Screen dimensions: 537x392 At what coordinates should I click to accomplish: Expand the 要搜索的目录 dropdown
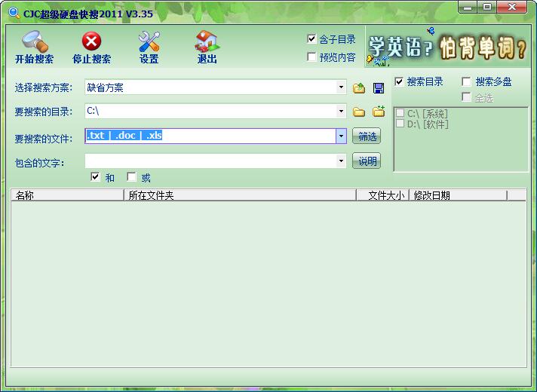click(x=341, y=112)
